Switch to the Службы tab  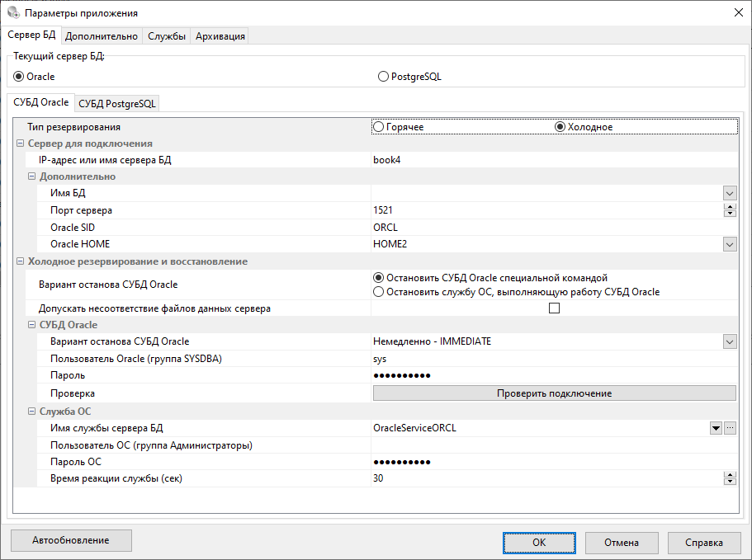167,36
